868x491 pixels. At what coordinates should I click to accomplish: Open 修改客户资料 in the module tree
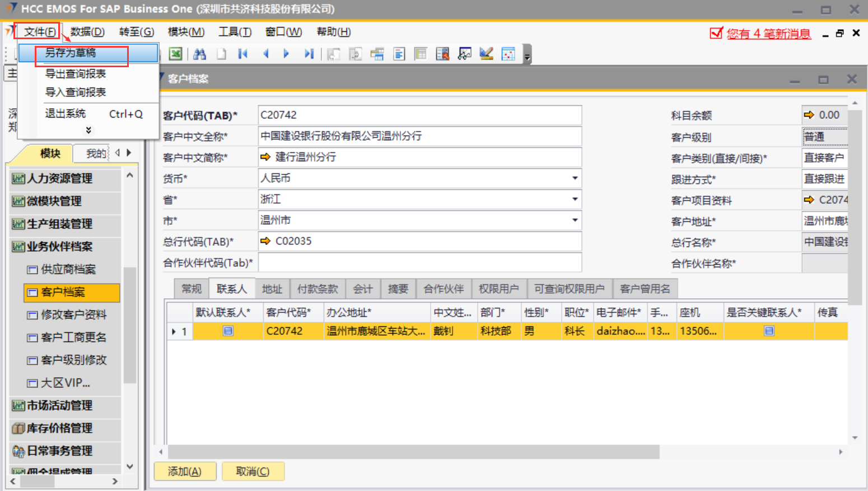click(x=73, y=314)
